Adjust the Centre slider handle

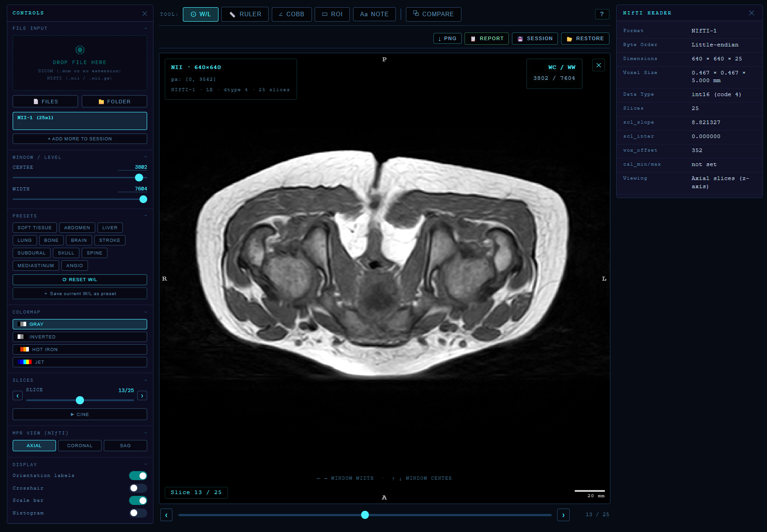pyautogui.click(x=139, y=178)
